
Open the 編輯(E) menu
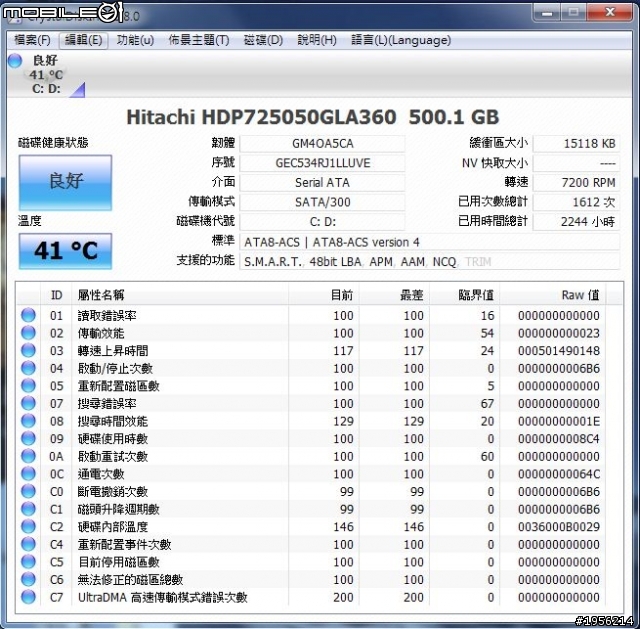pos(83,40)
